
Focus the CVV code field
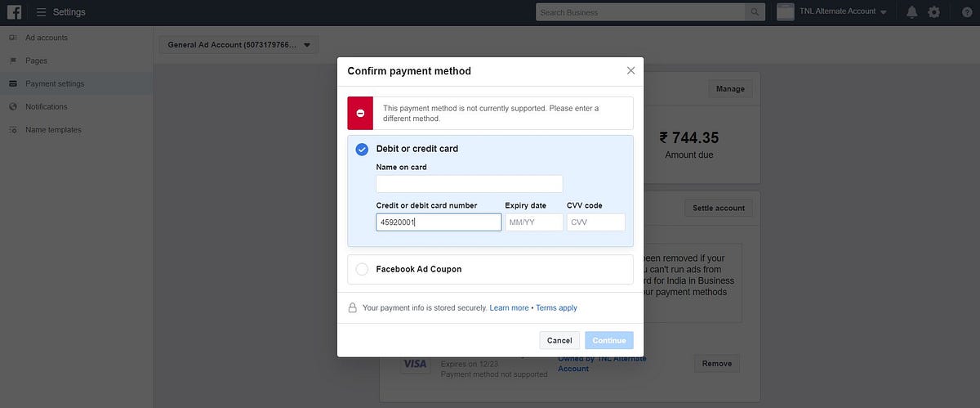point(596,222)
